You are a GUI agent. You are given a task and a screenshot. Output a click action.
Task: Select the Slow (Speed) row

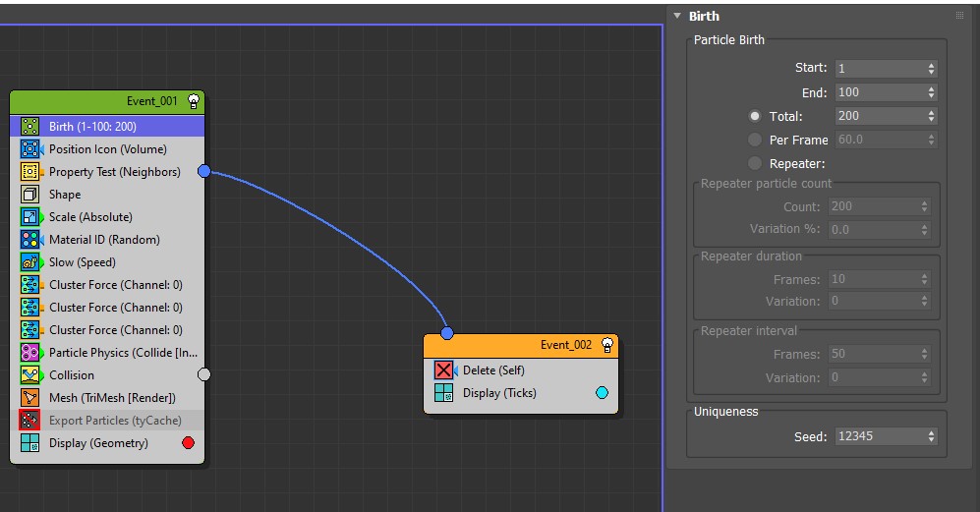107,262
